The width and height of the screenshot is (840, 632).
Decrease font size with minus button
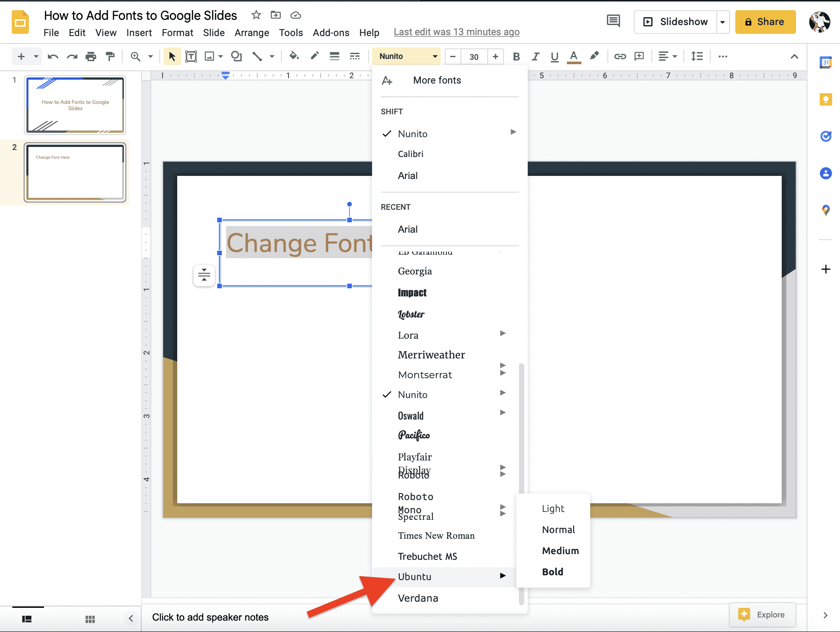(x=453, y=56)
